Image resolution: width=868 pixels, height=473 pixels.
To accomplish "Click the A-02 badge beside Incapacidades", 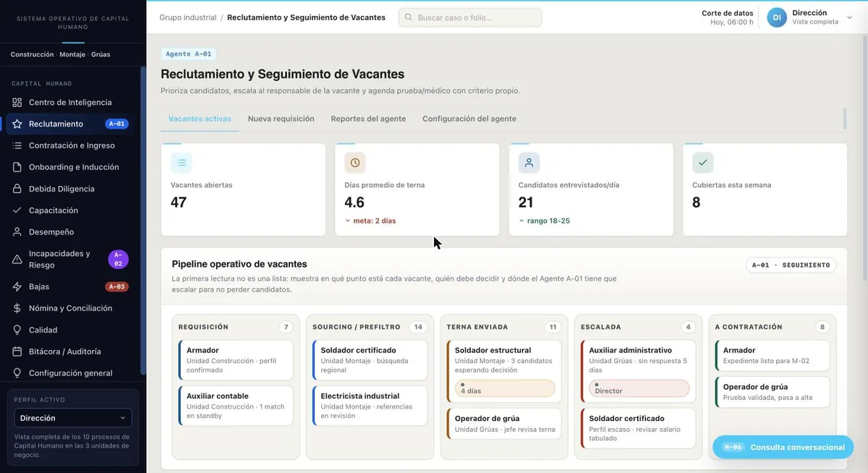I will pos(118,259).
